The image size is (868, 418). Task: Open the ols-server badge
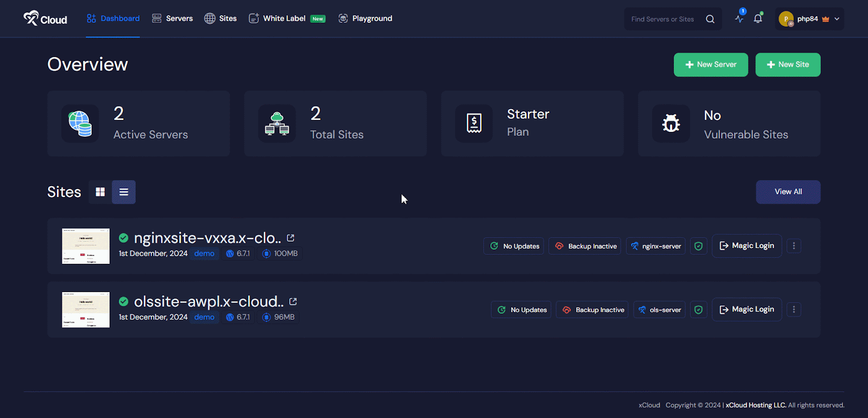coord(660,309)
